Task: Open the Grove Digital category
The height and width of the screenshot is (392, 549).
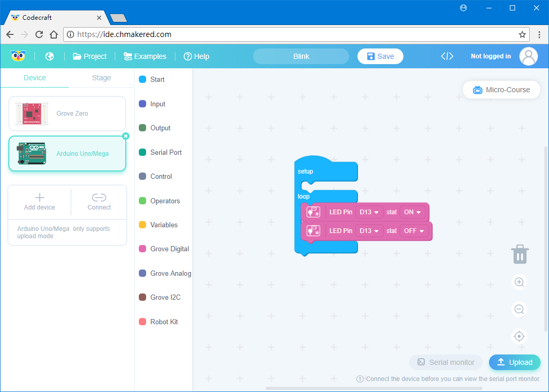Action: pyautogui.click(x=164, y=249)
